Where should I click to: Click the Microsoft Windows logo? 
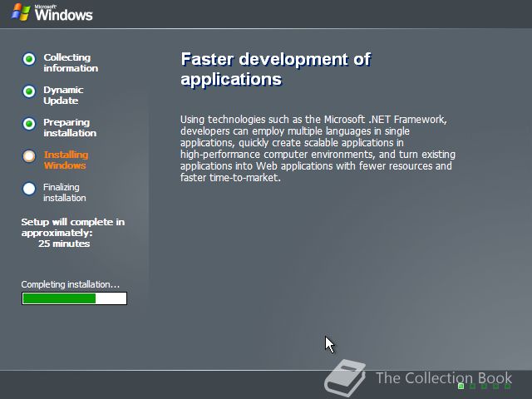(52, 13)
